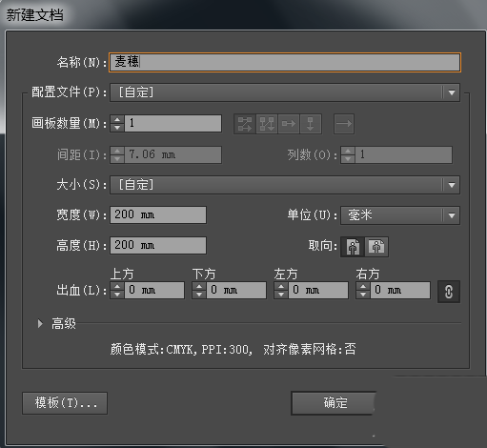
Task: Choose arrange by column artboard layout icon
Action: pyautogui.click(x=311, y=124)
